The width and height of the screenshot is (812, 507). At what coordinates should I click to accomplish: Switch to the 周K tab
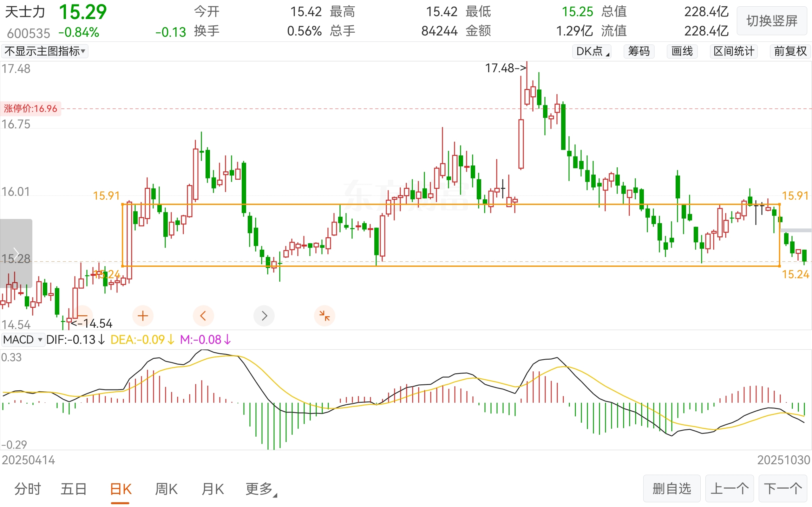tap(166, 489)
